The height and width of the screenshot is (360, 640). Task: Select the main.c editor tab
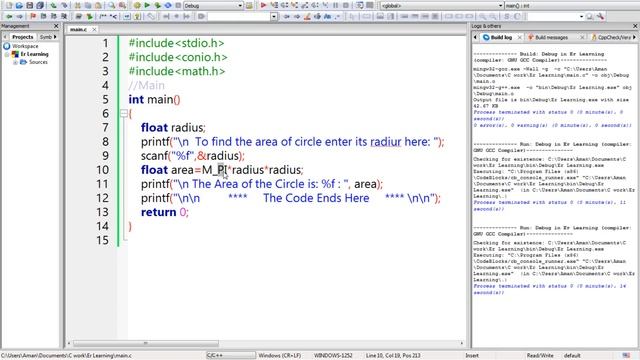pyautogui.click(x=78, y=30)
